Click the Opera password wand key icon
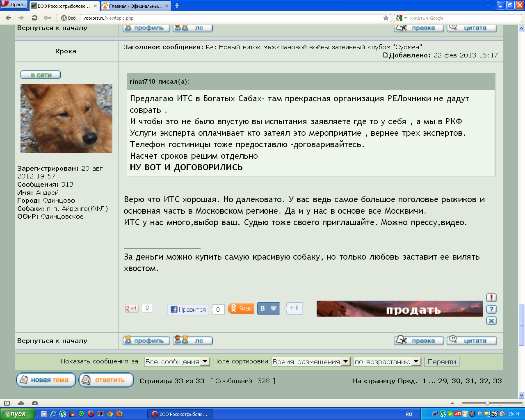Viewport: 525px width, 420px height. [48, 18]
